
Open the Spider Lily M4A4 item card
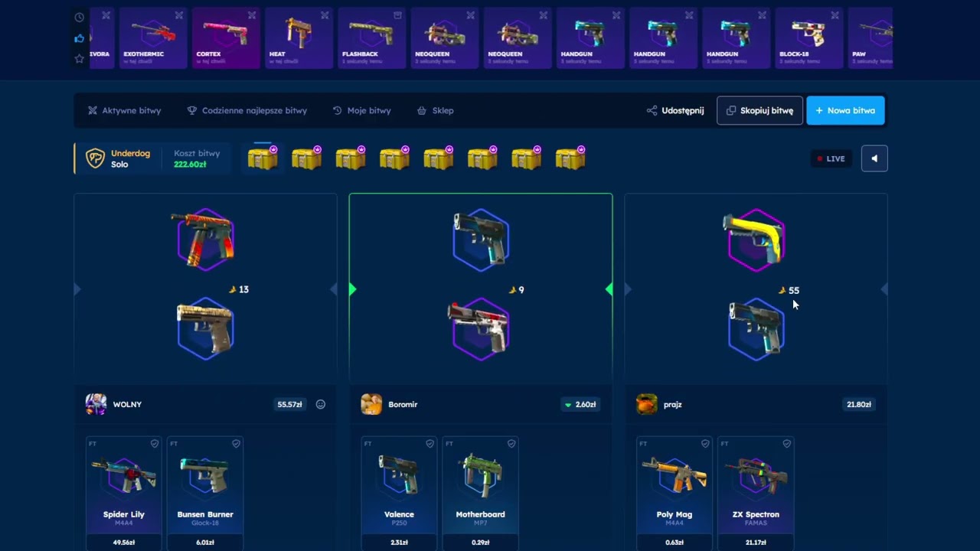point(124,494)
